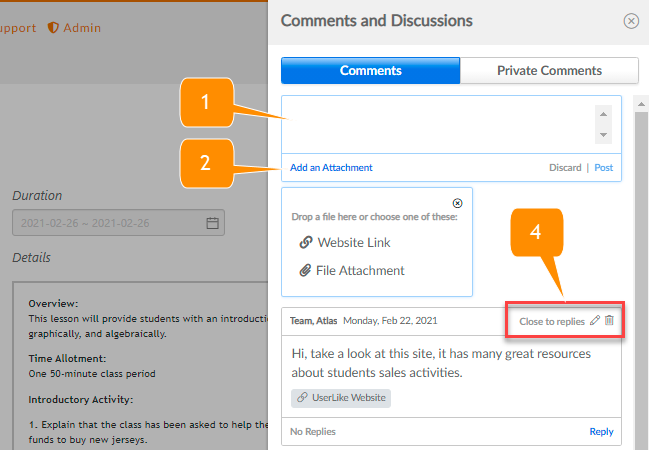The image size is (649, 450).
Task: Switch to the Private Comments tab
Action: (x=549, y=71)
